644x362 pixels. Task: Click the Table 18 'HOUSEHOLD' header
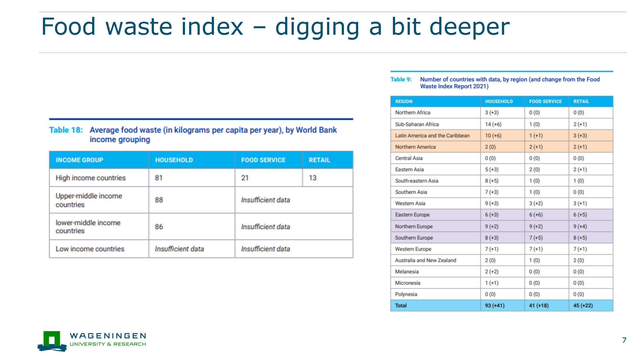(174, 160)
